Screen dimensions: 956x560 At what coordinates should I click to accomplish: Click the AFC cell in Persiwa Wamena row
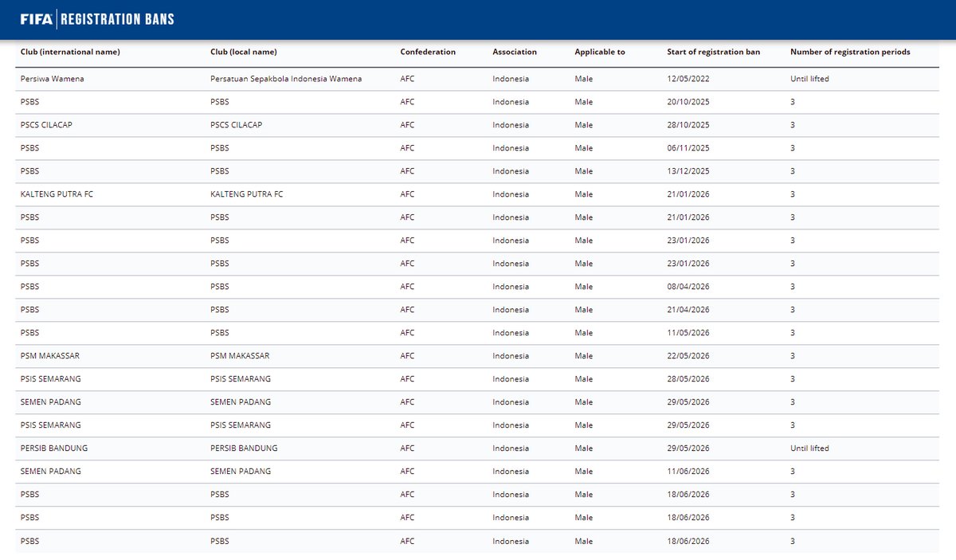coord(407,79)
